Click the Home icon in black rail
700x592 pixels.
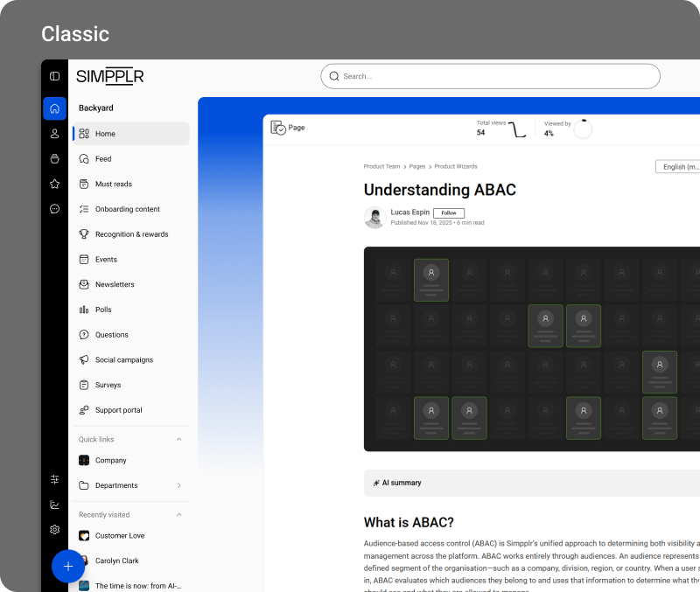click(x=54, y=108)
